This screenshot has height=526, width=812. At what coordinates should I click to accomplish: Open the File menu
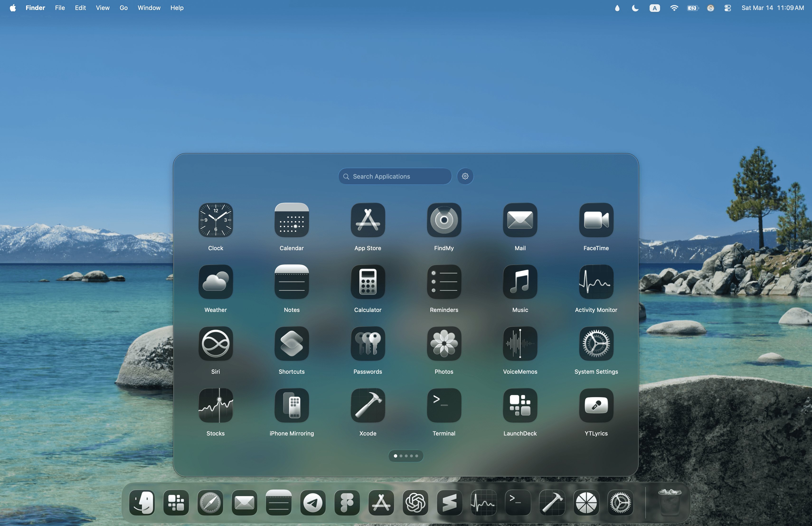pos(60,8)
